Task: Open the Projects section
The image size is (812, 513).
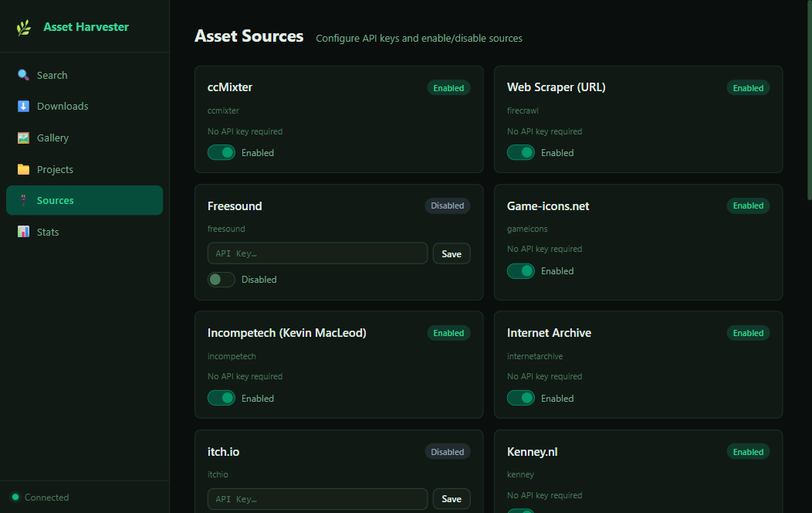Action: [84, 169]
